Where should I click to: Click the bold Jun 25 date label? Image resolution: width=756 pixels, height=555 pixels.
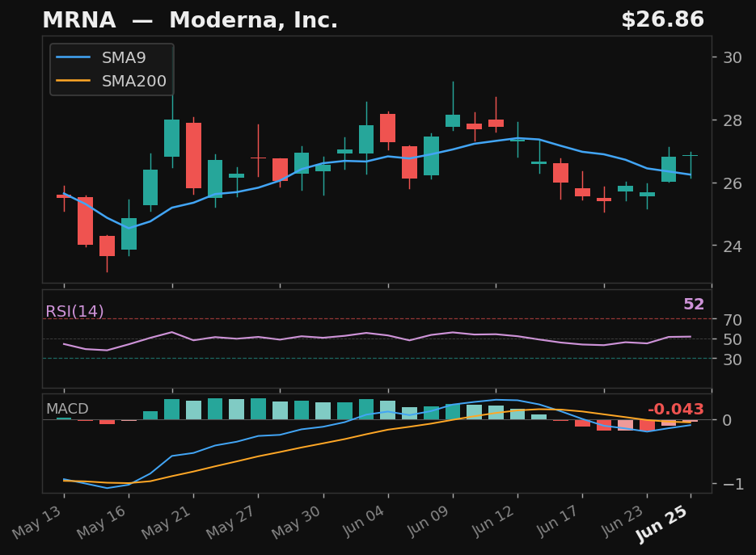(661, 524)
